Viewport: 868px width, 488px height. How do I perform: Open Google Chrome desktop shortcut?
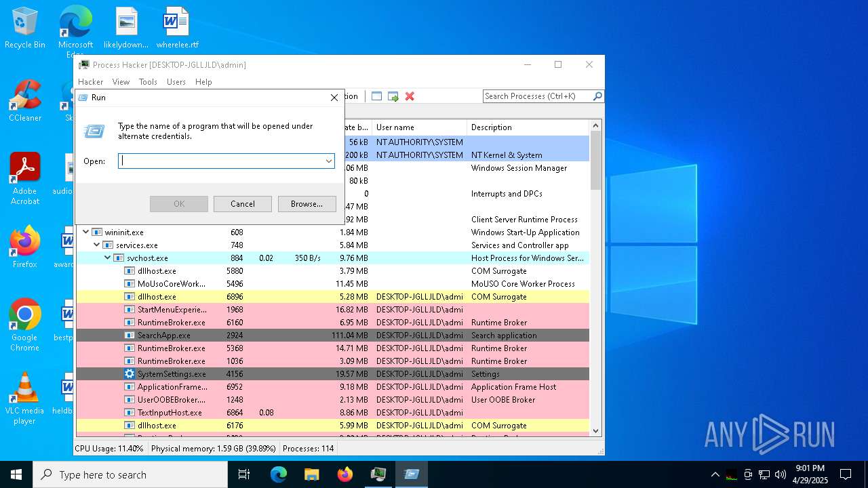pyautogui.click(x=25, y=325)
